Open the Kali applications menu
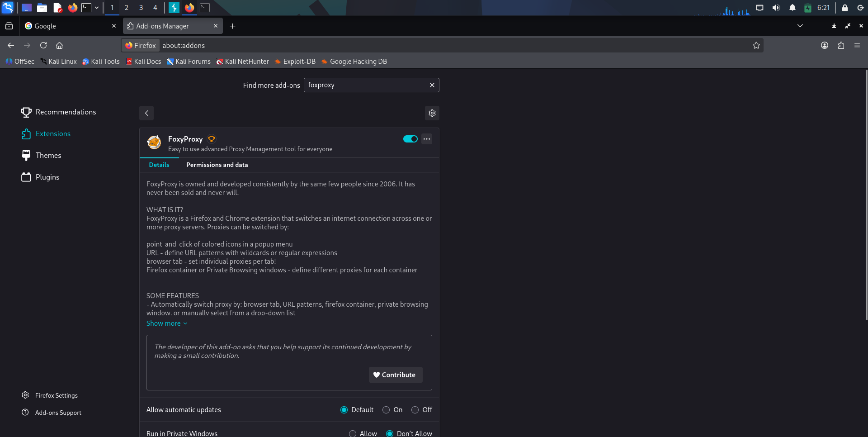The height and width of the screenshot is (437, 868). click(x=8, y=7)
